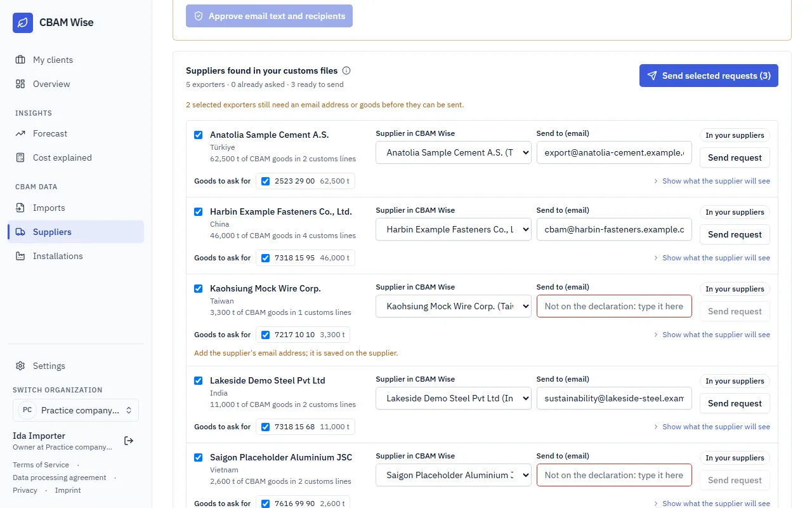This screenshot has width=812, height=508.
Task: Open the Terms of Service link
Action: [41, 465]
